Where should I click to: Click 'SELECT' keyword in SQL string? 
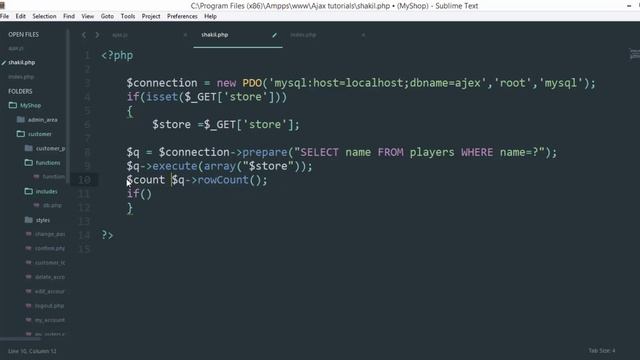point(320,152)
